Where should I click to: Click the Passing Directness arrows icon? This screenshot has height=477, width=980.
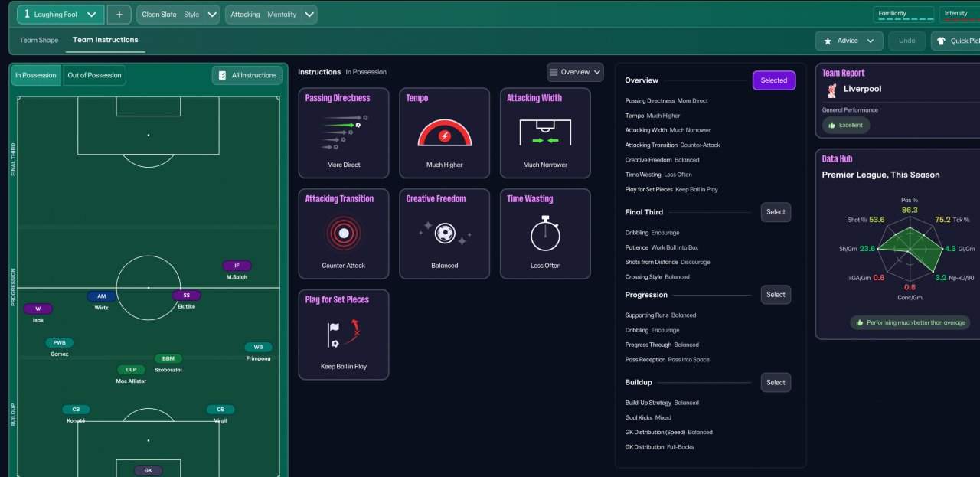344,131
